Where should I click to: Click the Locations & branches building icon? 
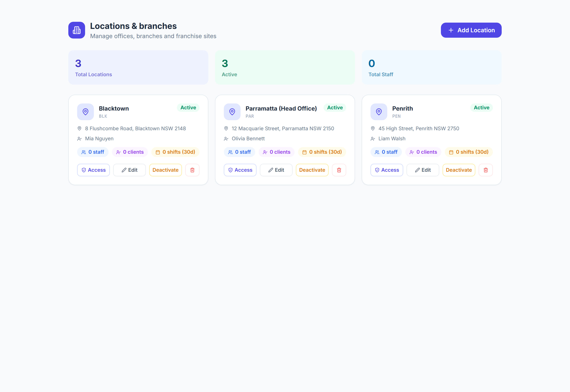[x=77, y=30]
